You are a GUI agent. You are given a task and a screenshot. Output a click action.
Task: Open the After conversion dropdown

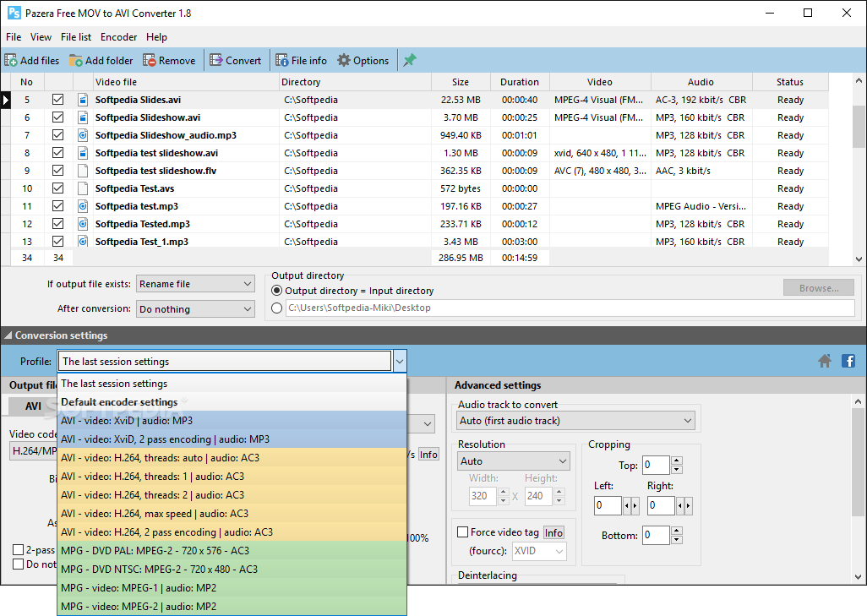coord(195,309)
